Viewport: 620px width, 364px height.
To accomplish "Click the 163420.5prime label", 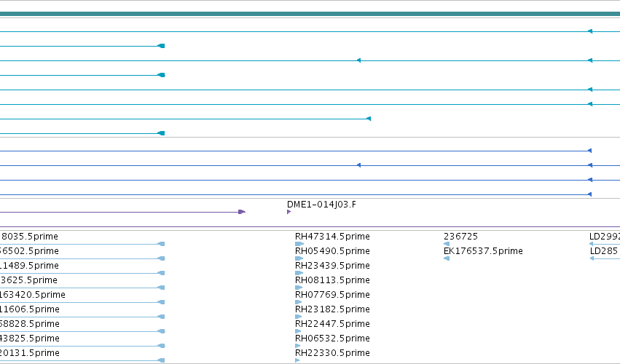I will 33,295.
